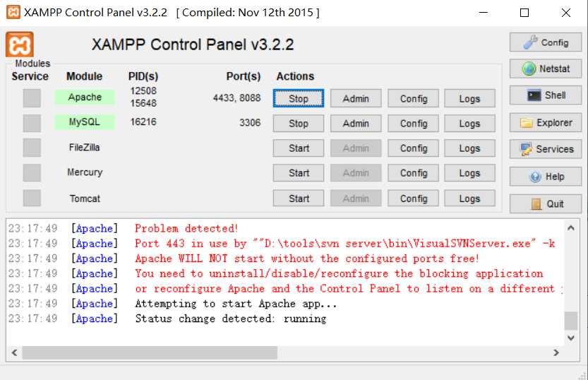Click log scroll left arrow
The image size is (588, 380).
click(14, 352)
